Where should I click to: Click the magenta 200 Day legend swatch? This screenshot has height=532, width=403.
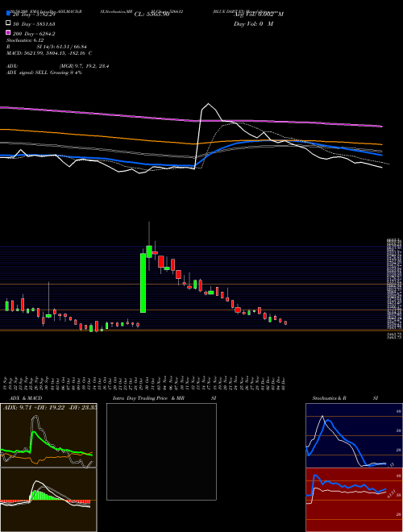pos(9,33)
